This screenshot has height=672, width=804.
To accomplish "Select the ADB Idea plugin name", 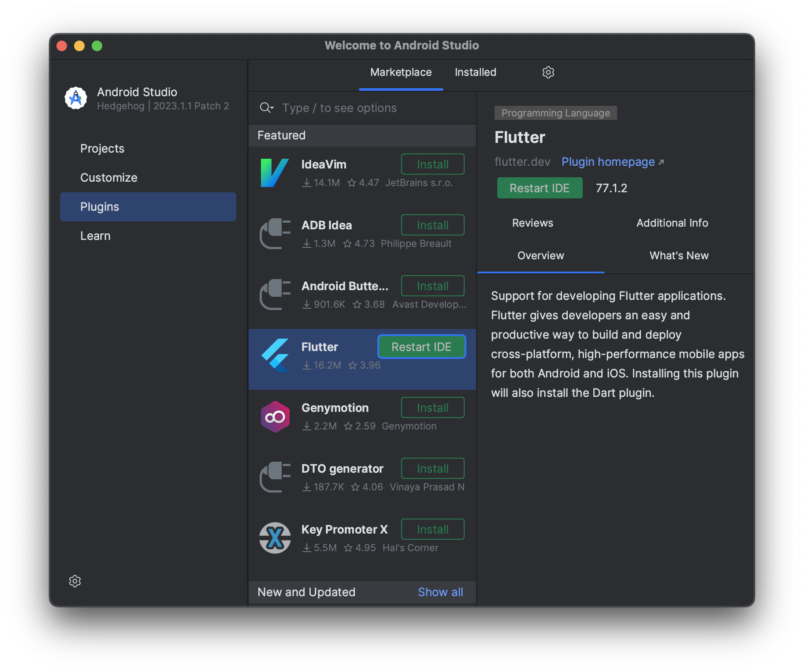I will (x=327, y=225).
